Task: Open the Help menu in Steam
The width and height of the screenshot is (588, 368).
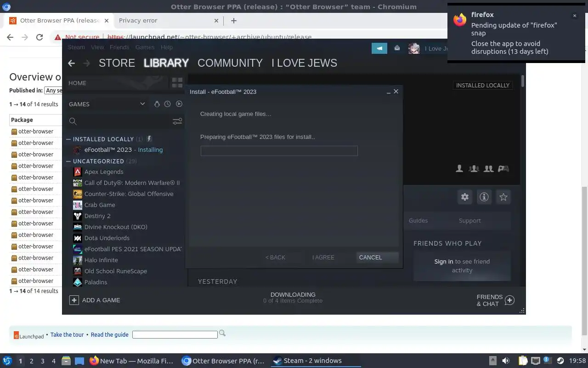Action: coord(167,47)
